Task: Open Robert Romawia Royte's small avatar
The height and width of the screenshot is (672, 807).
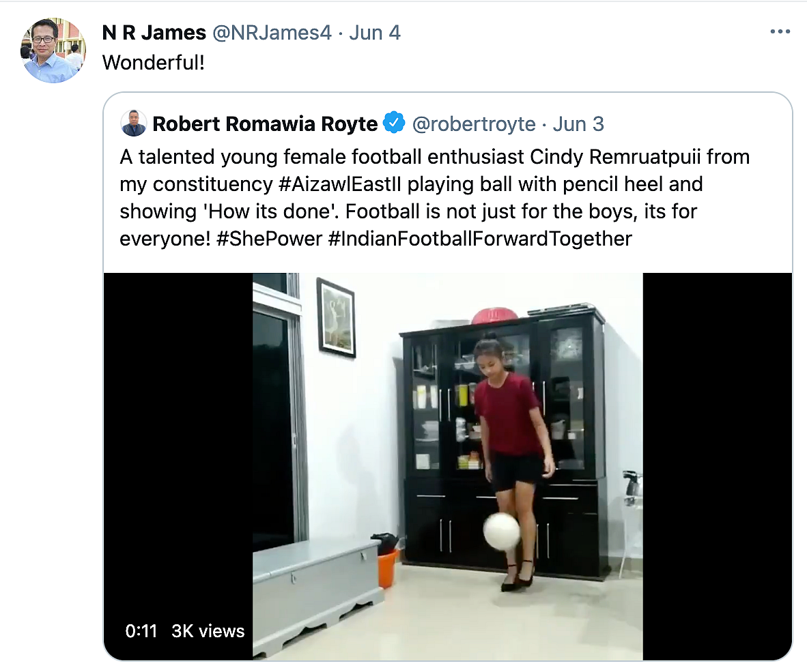Action: pos(133,123)
